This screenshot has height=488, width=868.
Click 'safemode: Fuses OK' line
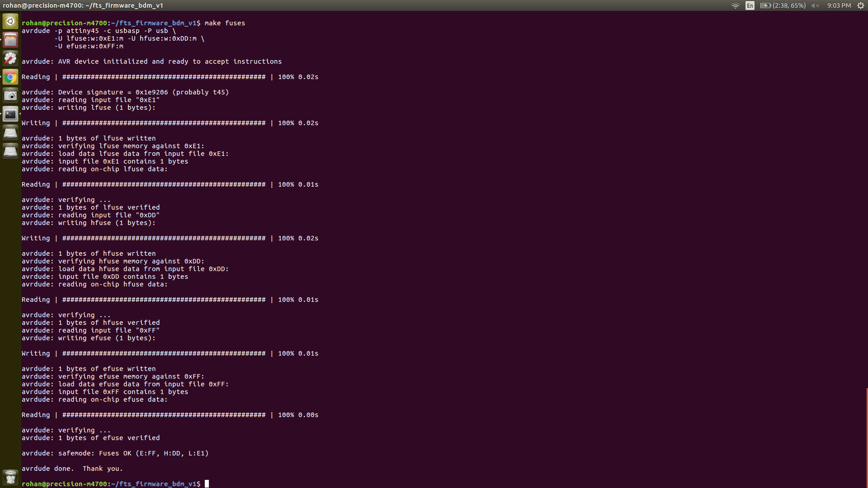tap(115, 453)
